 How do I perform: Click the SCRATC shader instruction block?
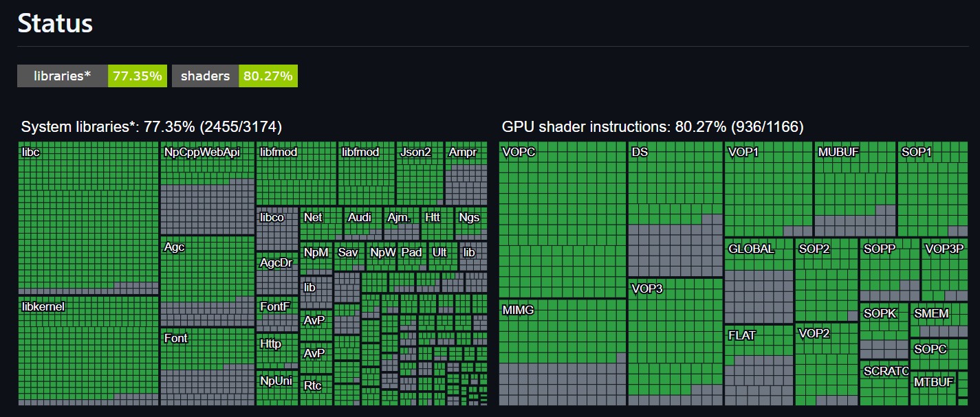(x=884, y=383)
